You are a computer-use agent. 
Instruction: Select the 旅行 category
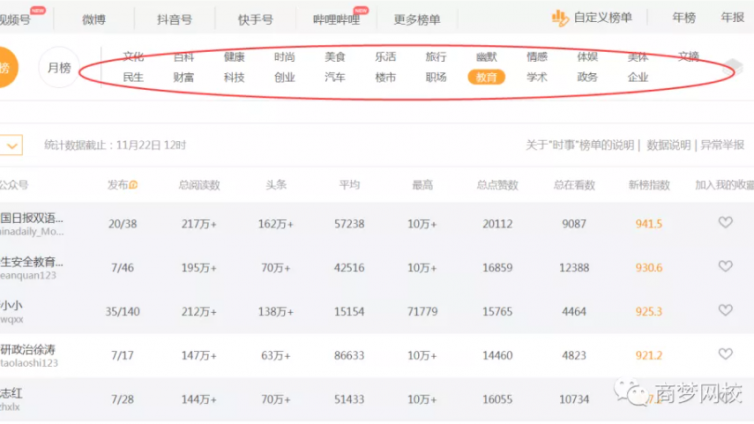point(436,57)
